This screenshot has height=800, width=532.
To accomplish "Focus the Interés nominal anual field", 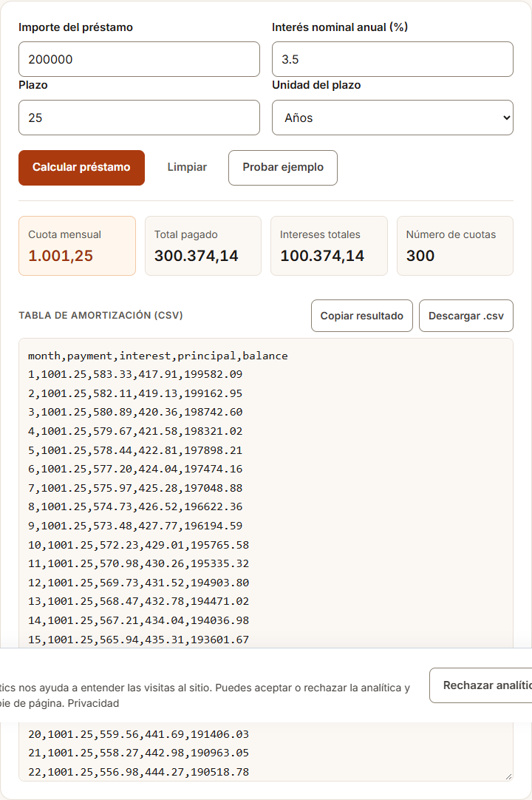I will point(392,59).
